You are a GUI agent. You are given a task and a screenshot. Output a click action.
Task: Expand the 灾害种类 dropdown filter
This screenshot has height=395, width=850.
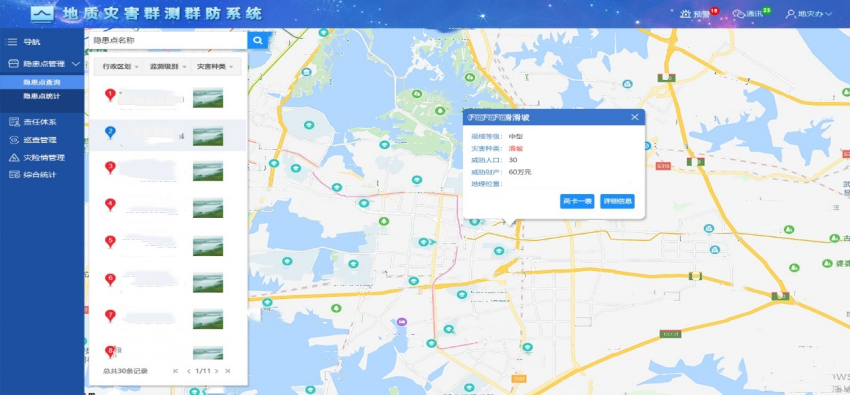[216, 67]
